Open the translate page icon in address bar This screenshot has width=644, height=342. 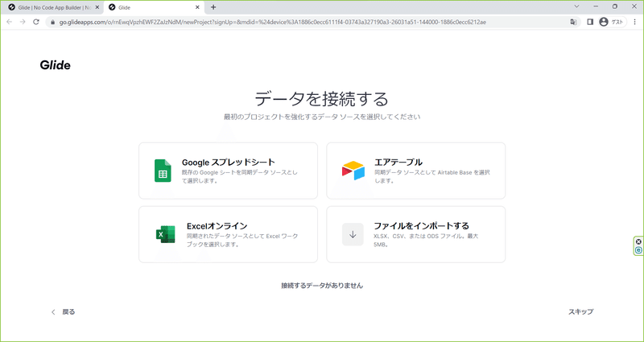coord(573,23)
